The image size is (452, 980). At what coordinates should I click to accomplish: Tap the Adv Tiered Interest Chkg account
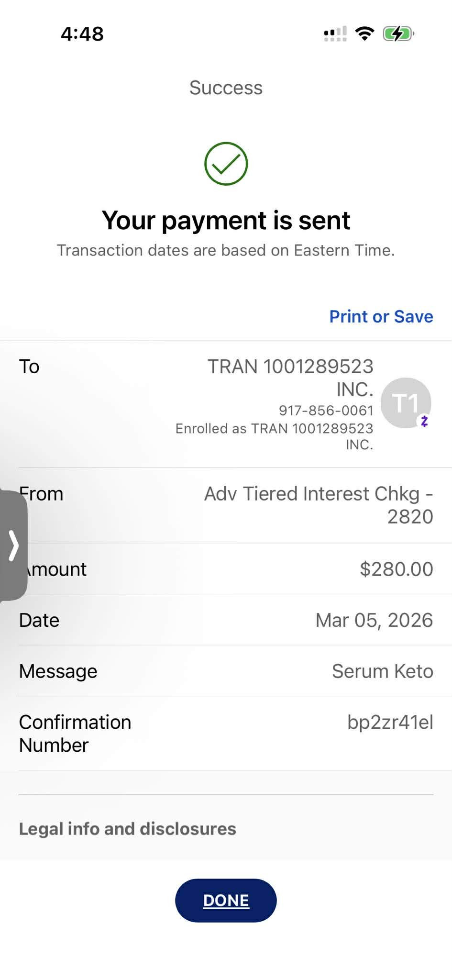[x=319, y=505]
